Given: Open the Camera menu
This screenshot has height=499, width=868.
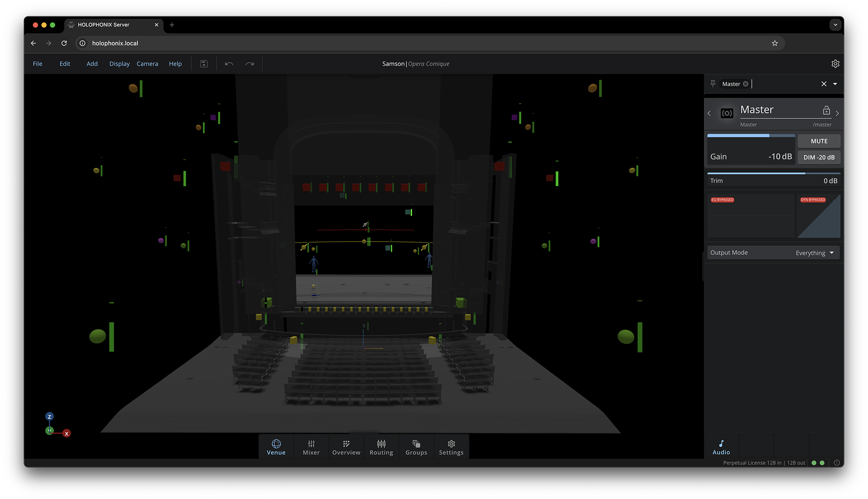Looking at the screenshot, I should click(x=147, y=64).
